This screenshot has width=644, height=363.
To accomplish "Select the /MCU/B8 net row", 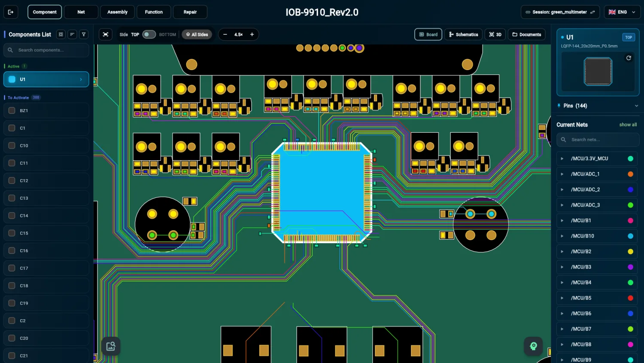I will (x=597, y=345).
